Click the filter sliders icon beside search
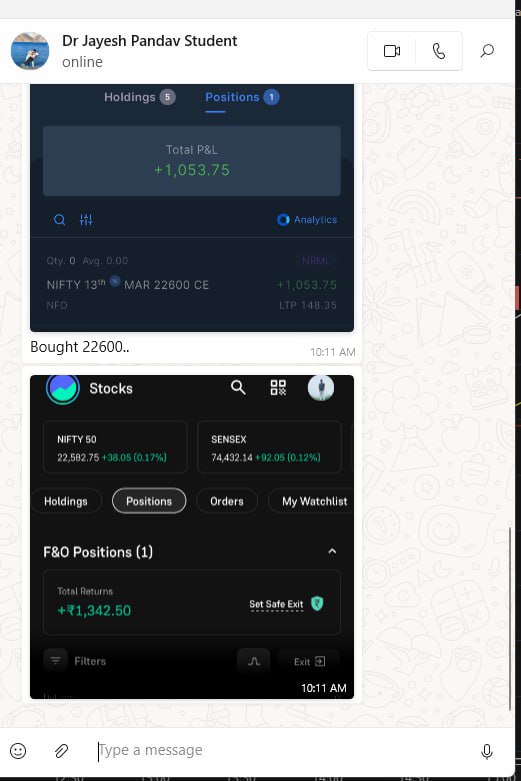The width and height of the screenshot is (521, 781). tap(86, 220)
